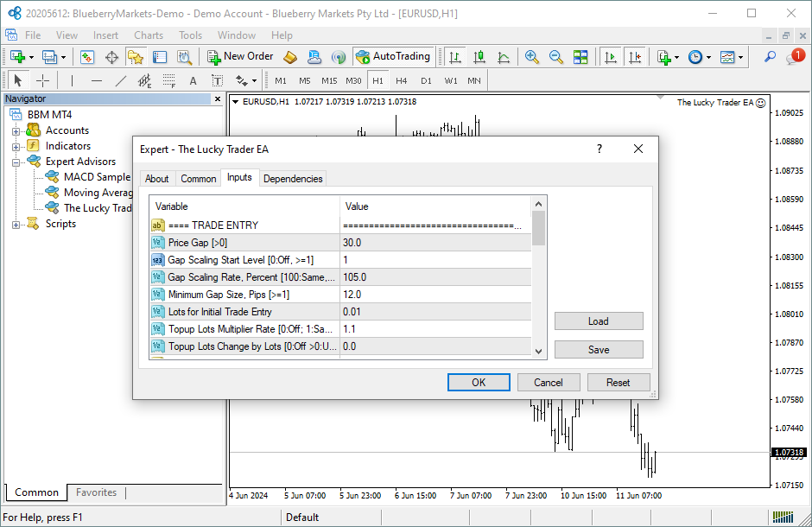812x527 pixels.
Task: Open the Tools menu
Action: pos(191,35)
